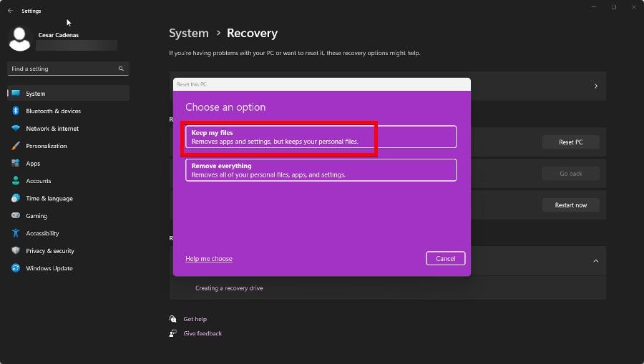The height and width of the screenshot is (364, 644).
Task: Click the Go back button
Action: point(570,174)
